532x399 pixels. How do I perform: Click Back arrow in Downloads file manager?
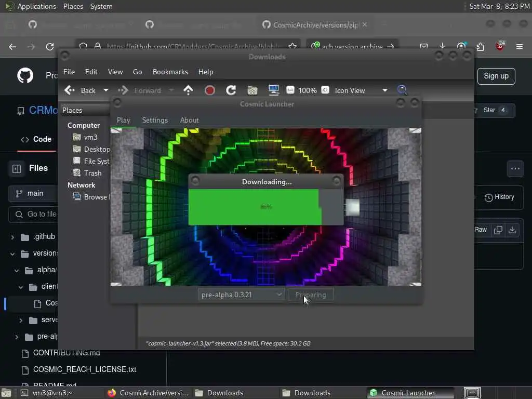pyautogui.click(x=70, y=90)
